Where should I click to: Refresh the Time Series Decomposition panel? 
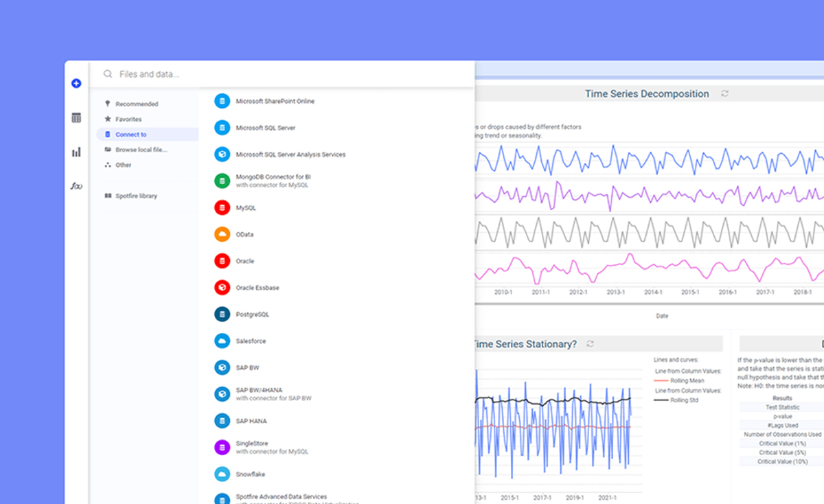724,93
